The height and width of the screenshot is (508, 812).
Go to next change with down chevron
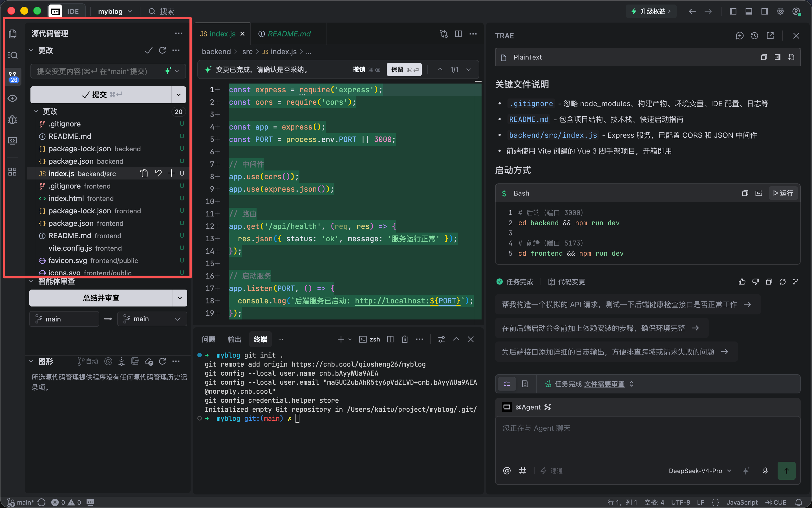pos(468,69)
